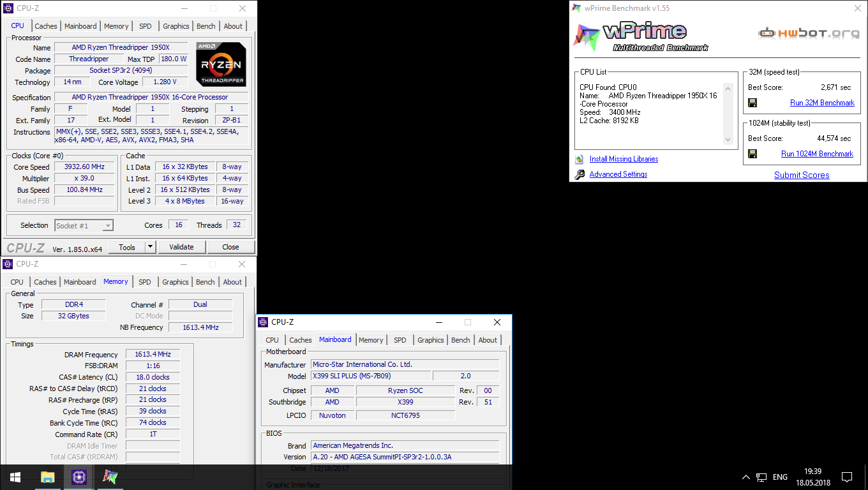
Task: Switch to Mainboard tab in top CPU-Z window
Action: click(x=80, y=26)
